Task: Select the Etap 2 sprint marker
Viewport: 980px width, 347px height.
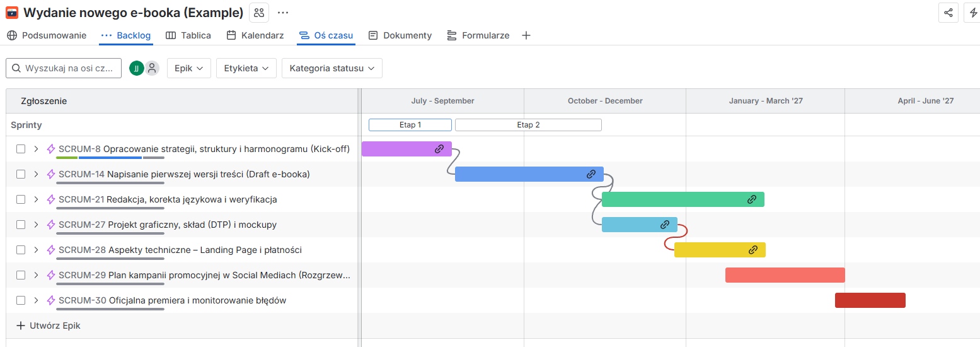Action: (528, 125)
